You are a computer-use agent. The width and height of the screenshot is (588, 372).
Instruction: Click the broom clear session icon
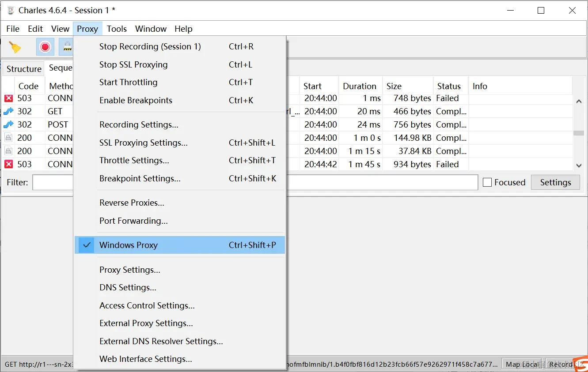(x=15, y=47)
